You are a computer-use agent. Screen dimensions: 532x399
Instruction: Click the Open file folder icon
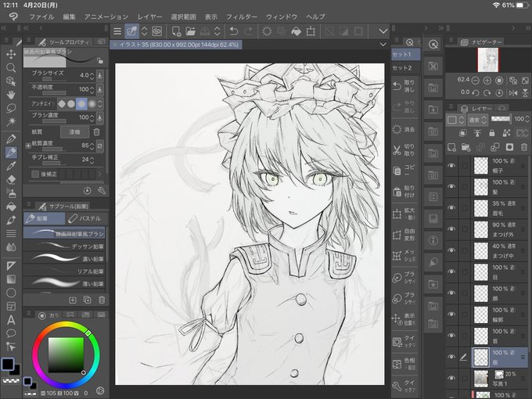point(190,31)
